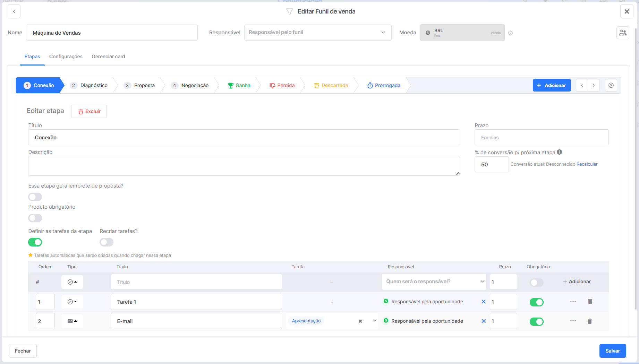Screen dimensions: 639x364
Task: Toggle Obrigatório for Tarefa 1
Action: pyautogui.click(x=536, y=302)
